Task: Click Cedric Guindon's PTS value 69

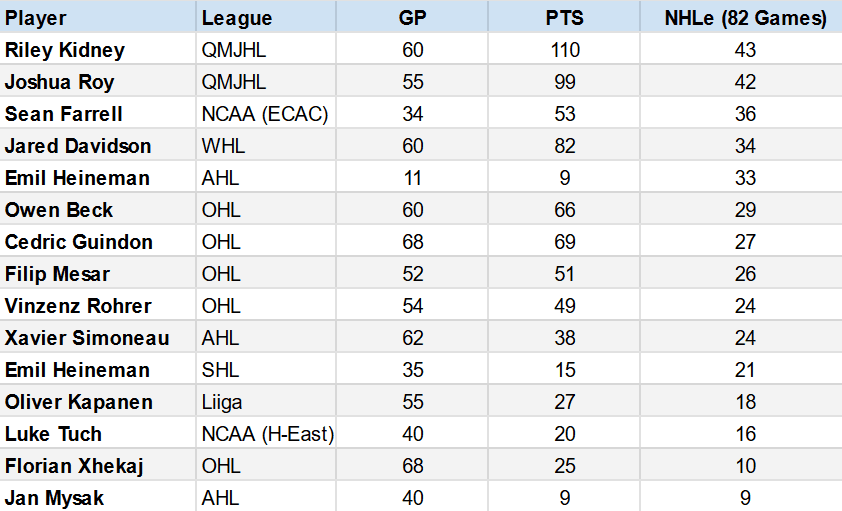Action: click(564, 242)
